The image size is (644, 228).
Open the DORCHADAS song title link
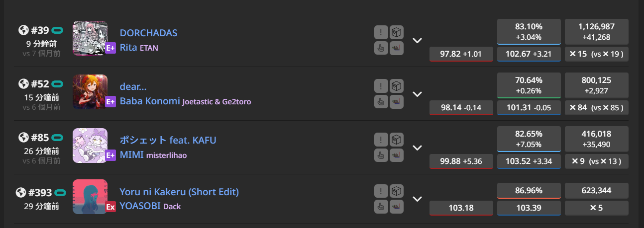[x=148, y=33]
